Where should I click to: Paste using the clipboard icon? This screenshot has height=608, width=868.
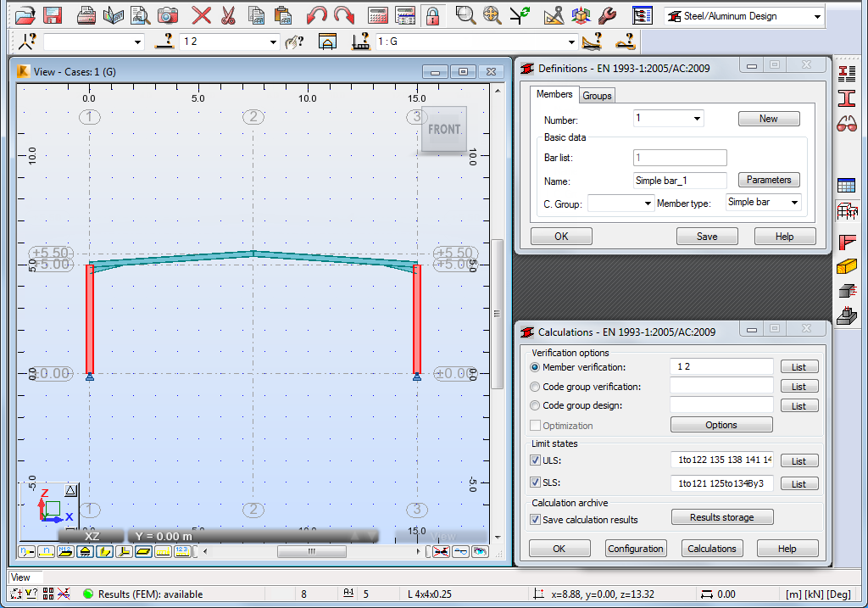[x=283, y=15]
